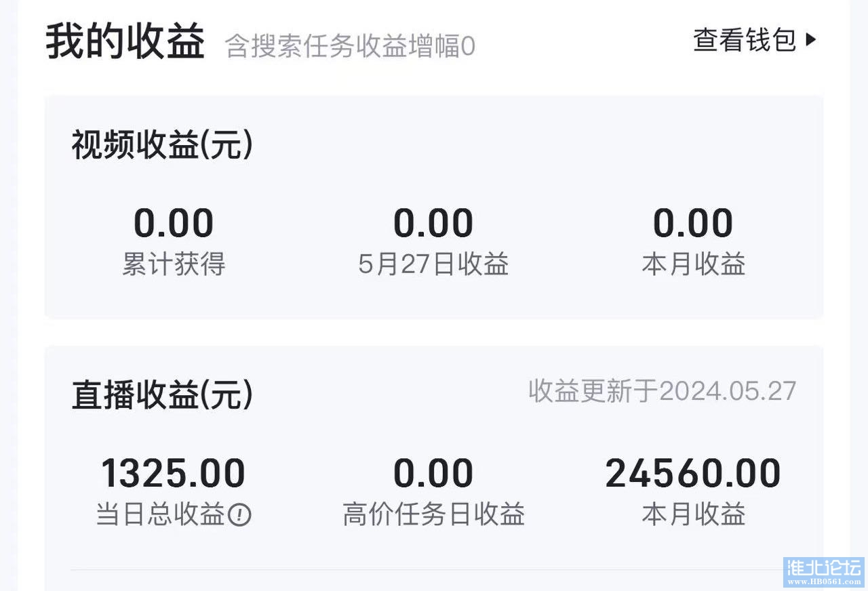Click the 当日总收益 label
Screen dimensions: 868x591
tap(161, 516)
